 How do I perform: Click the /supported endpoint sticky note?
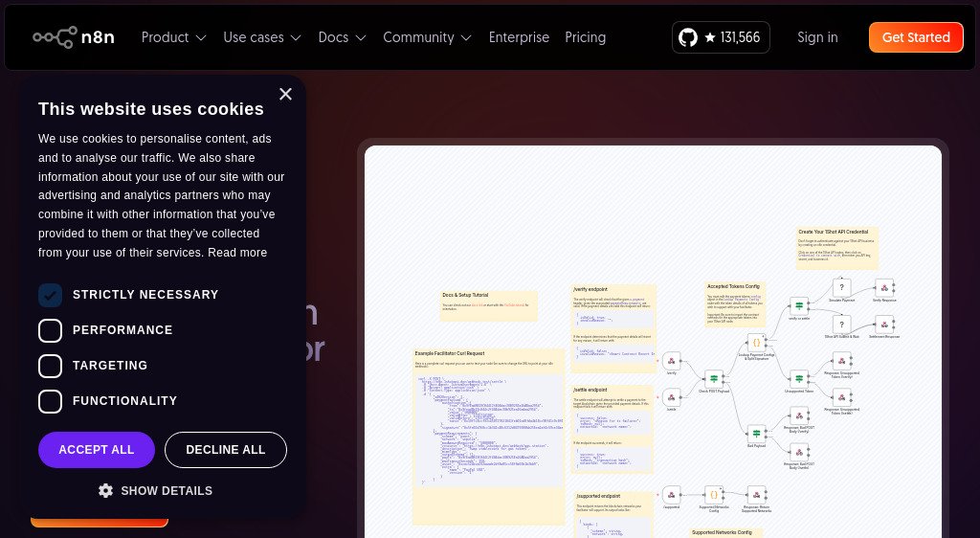[x=613, y=514]
